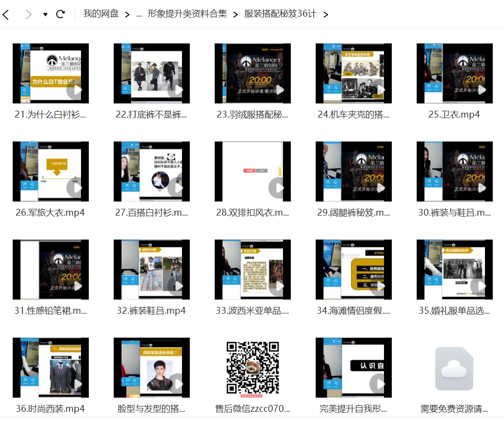Image resolution: width=504 pixels, height=424 pixels.
Task: Select file name 需要免费资源请...
Action: coord(454,408)
